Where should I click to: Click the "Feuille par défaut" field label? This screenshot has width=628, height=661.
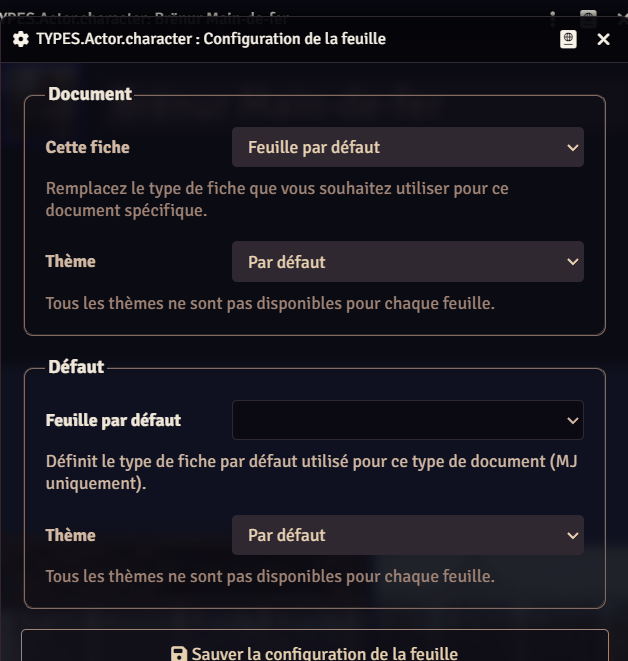click(113, 420)
